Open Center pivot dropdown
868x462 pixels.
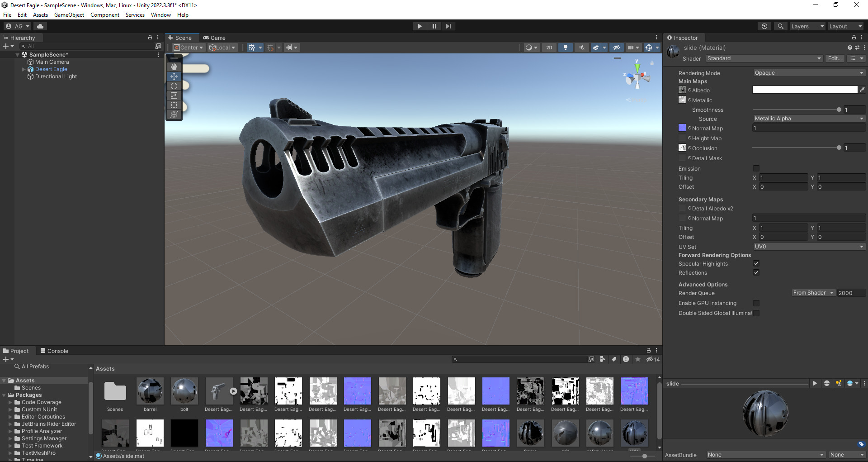(189, 48)
